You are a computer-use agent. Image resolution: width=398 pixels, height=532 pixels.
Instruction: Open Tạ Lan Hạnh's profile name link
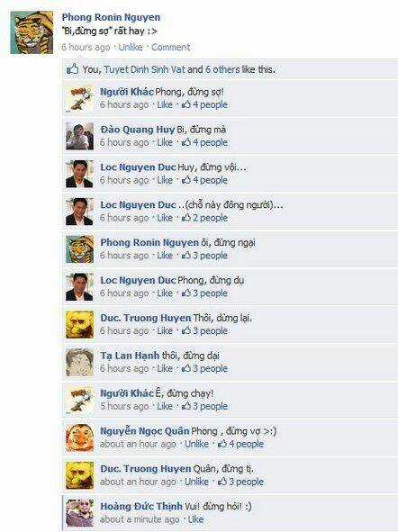(130, 356)
